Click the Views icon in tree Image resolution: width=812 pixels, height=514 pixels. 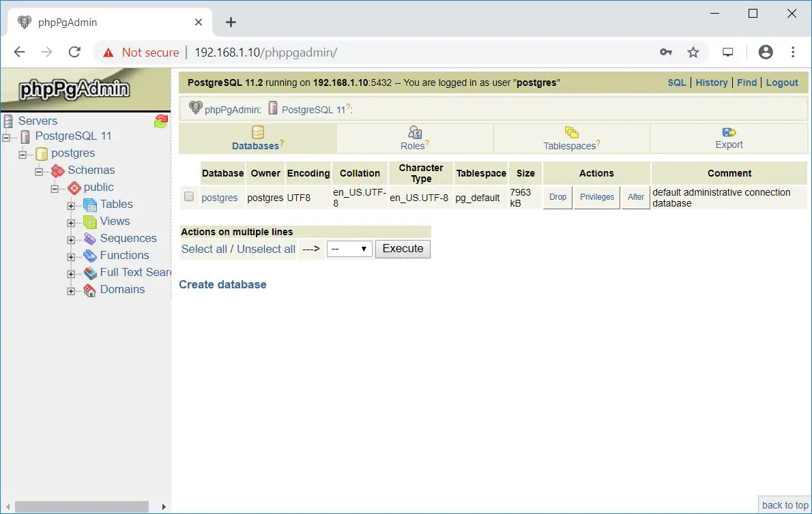[x=90, y=222]
